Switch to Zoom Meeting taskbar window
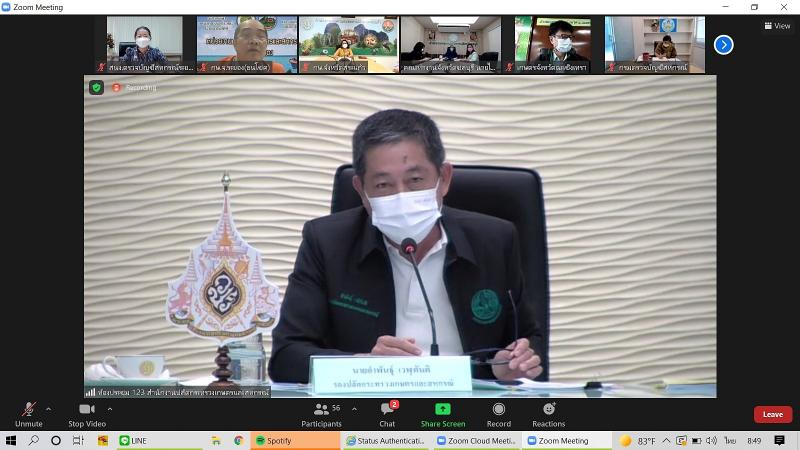The width and height of the screenshot is (800, 450). [568, 441]
